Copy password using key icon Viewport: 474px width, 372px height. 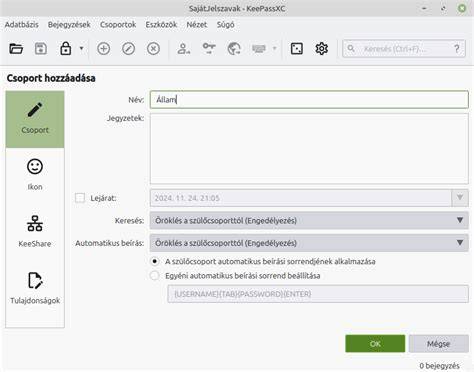click(x=209, y=49)
